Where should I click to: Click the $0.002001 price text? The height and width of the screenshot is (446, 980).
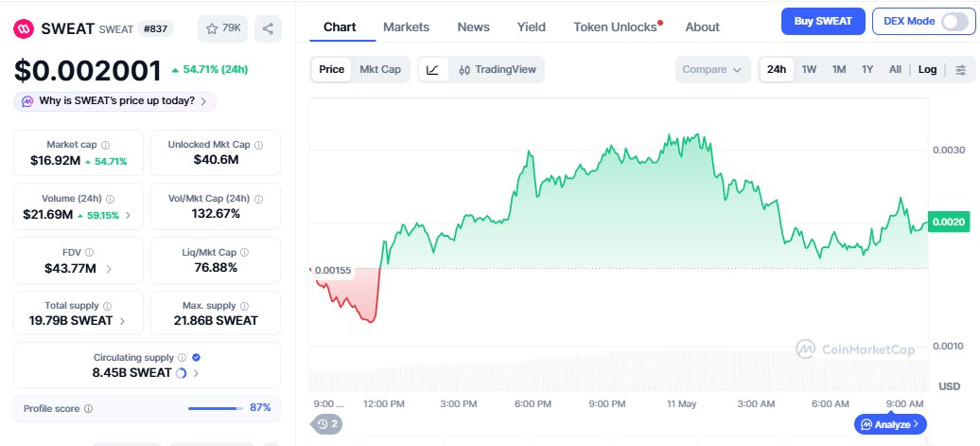click(88, 71)
